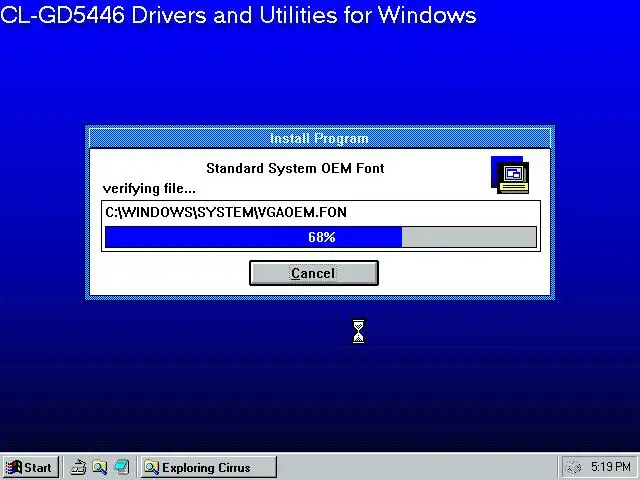This screenshot has width=640, height=480.
Task: Click the Standard System OEM Font label
Action: tap(295, 168)
